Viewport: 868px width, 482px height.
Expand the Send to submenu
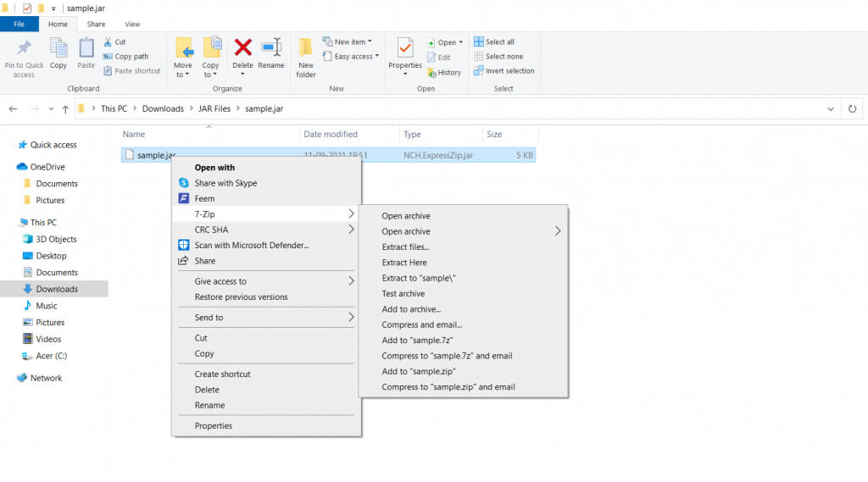(x=351, y=317)
